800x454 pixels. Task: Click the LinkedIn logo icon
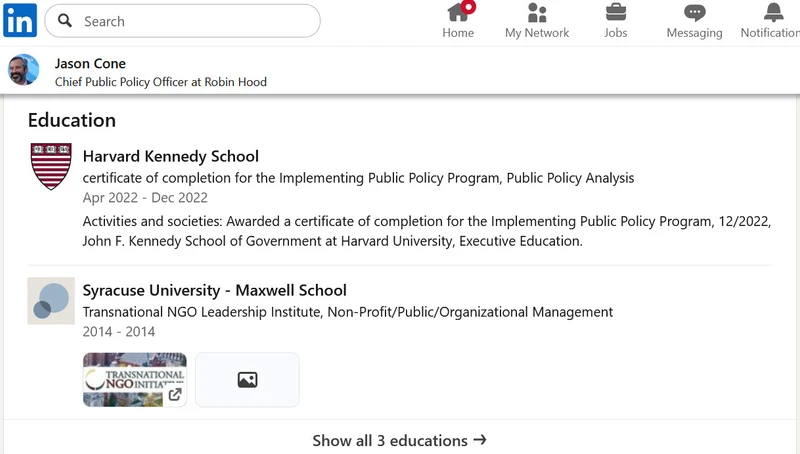[x=20, y=20]
